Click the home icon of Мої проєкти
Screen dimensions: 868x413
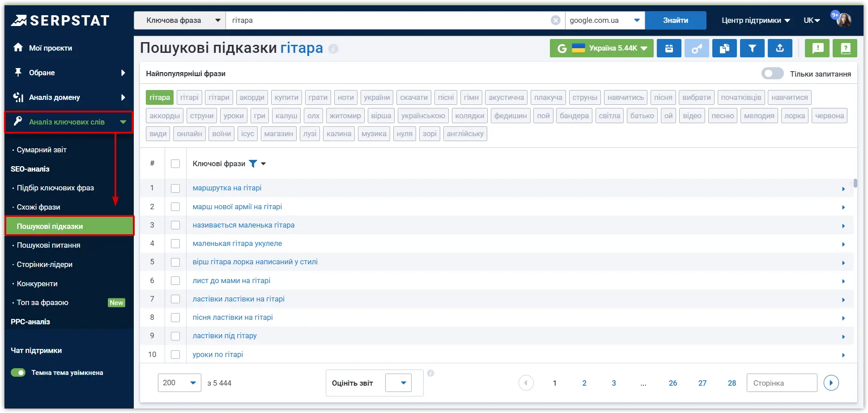coord(18,47)
